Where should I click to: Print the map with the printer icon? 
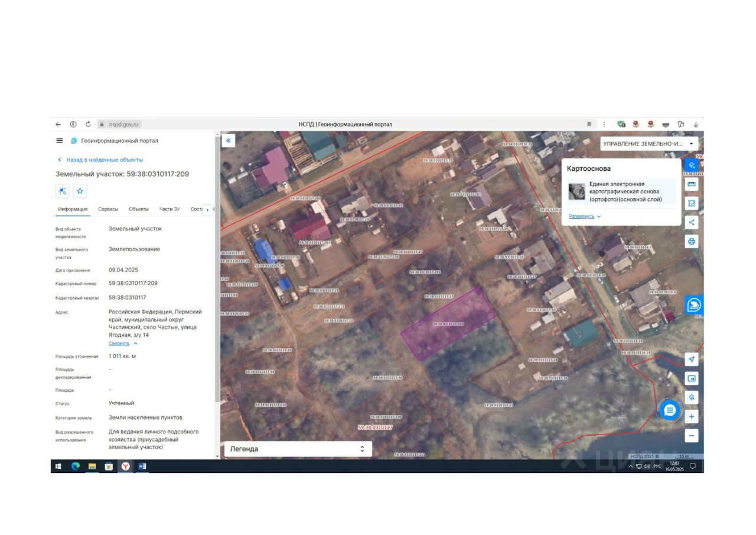point(692,241)
